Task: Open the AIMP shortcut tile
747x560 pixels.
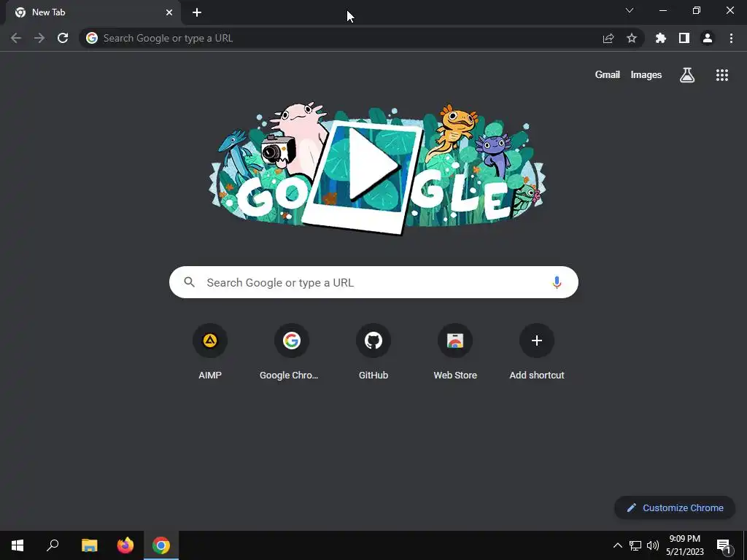Action: 210,351
